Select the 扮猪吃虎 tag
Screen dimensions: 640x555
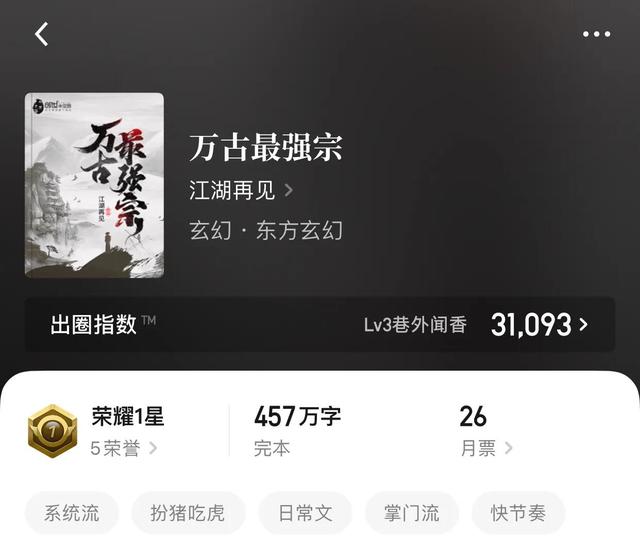point(188,513)
